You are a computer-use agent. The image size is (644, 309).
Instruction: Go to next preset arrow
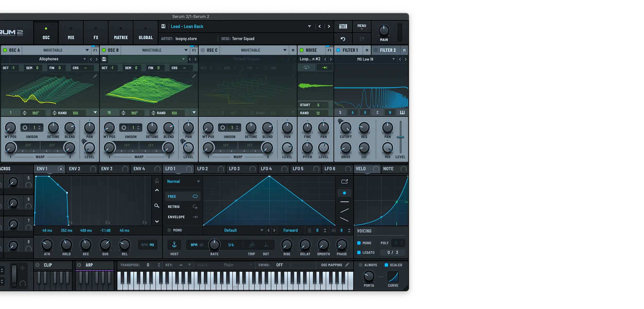[329, 26]
